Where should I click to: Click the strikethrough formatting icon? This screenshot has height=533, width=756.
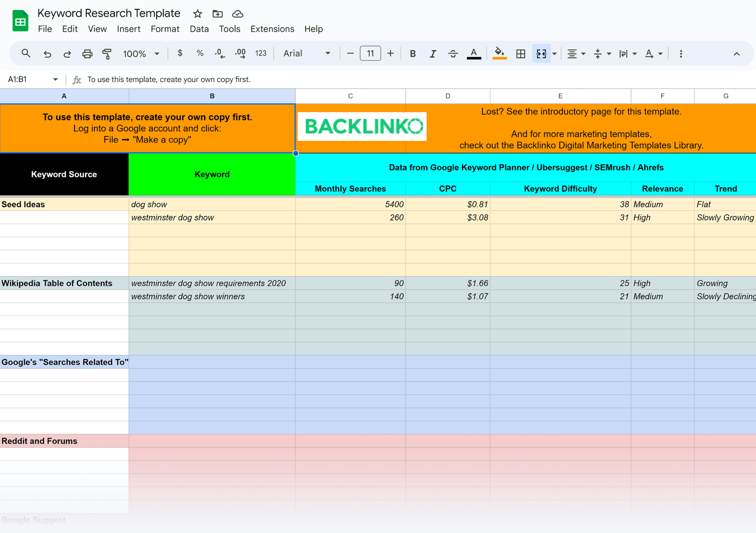click(x=453, y=53)
